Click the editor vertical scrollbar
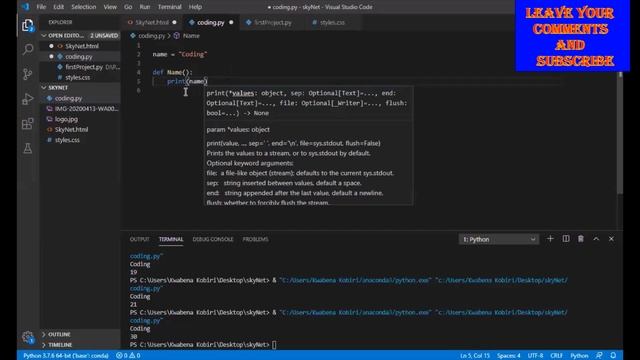The width and height of the screenshot is (640, 360). pyautogui.click(x=620, y=133)
